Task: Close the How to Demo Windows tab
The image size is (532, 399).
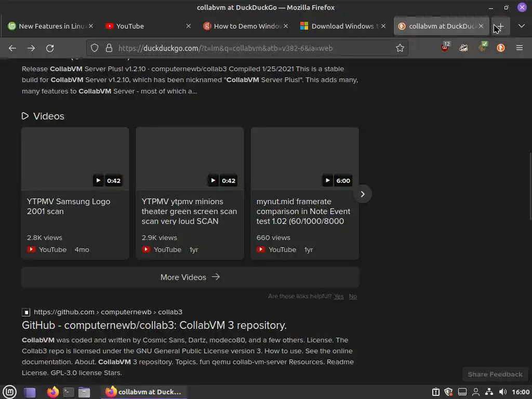Action: [286, 26]
